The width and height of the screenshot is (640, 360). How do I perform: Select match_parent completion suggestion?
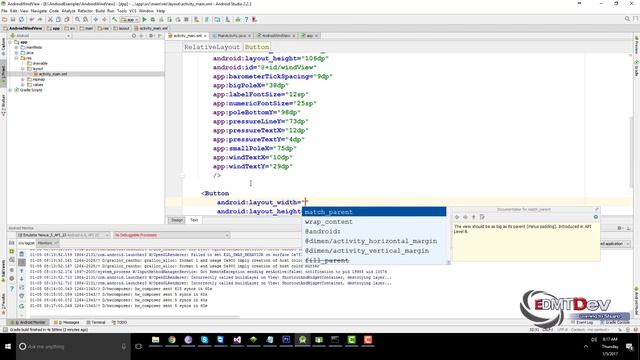(x=374, y=212)
